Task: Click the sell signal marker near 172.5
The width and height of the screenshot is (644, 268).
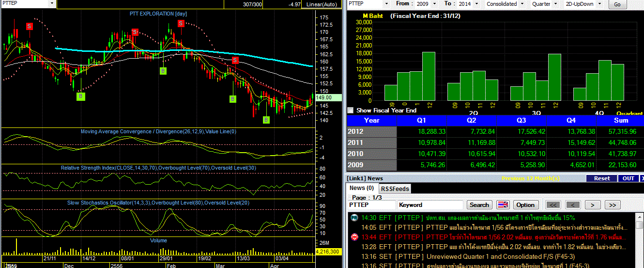Action: point(181,23)
